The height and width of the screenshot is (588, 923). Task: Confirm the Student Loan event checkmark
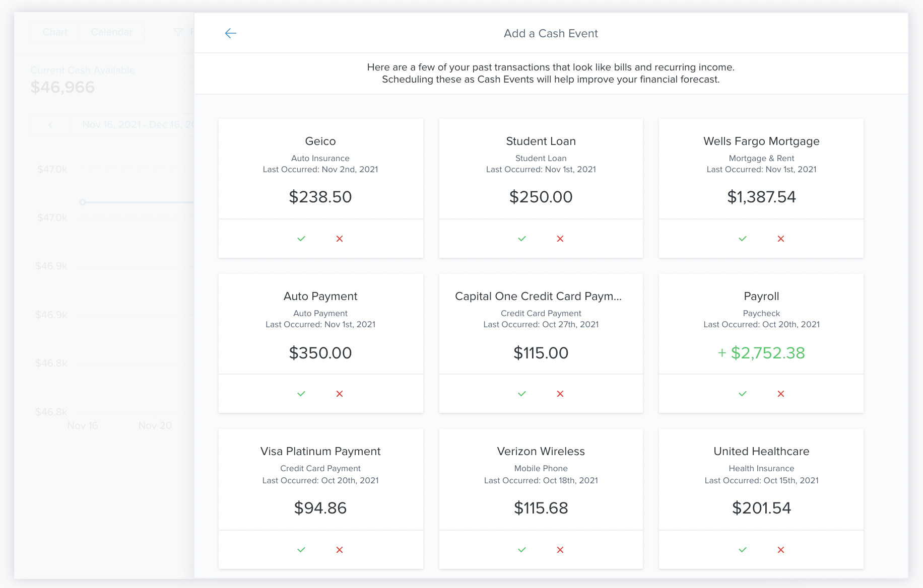[522, 239]
